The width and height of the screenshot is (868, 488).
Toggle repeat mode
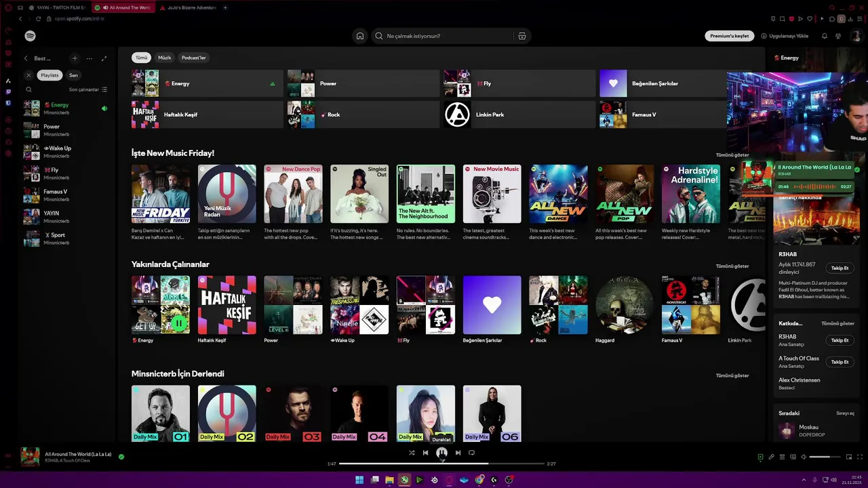(x=471, y=453)
